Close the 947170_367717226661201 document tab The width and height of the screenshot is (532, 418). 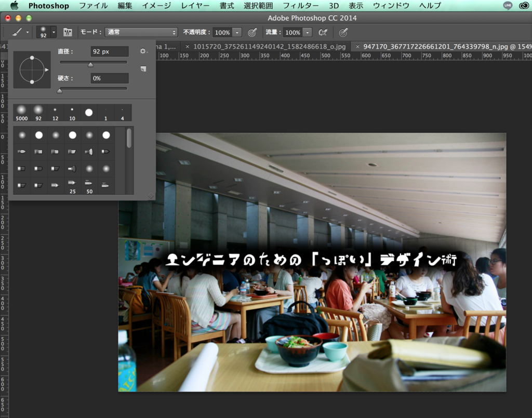coord(357,46)
